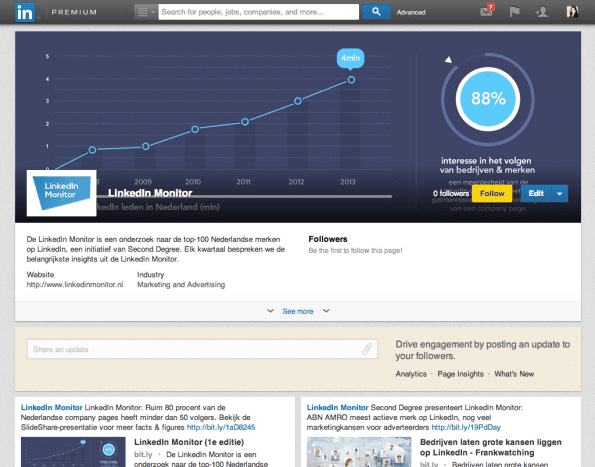Image resolution: width=595 pixels, height=467 pixels.
Task: Open LinkedIn Monitor (1e editie) title
Action: click(x=189, y=442)
